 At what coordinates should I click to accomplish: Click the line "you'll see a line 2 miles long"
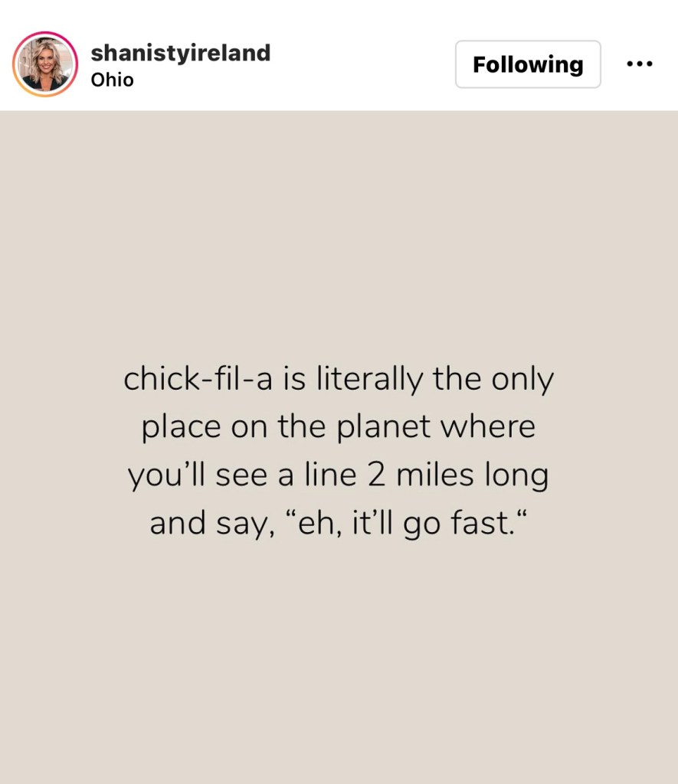[x=339, y=475]
